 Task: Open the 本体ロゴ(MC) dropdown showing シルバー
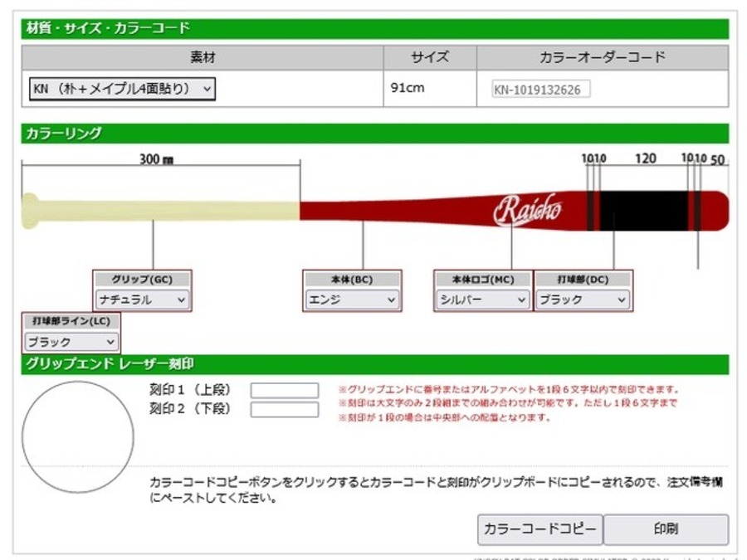[482, 299]
